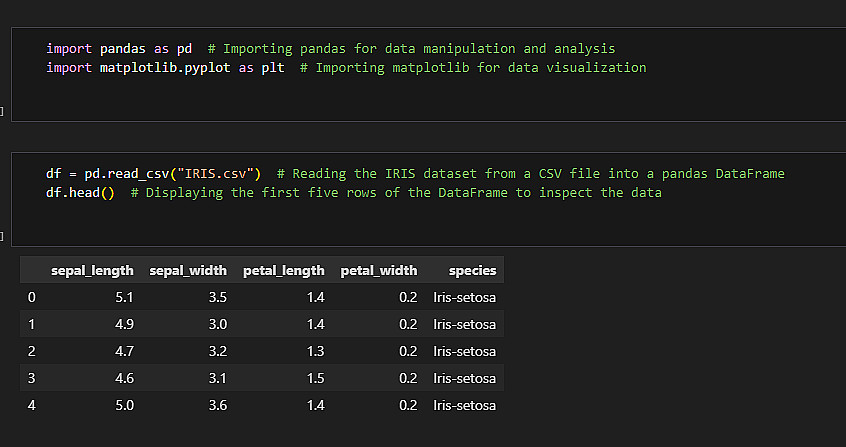Click the sepal_width column header
This screenshot has height=447, width=846.
tap(188, 270)
